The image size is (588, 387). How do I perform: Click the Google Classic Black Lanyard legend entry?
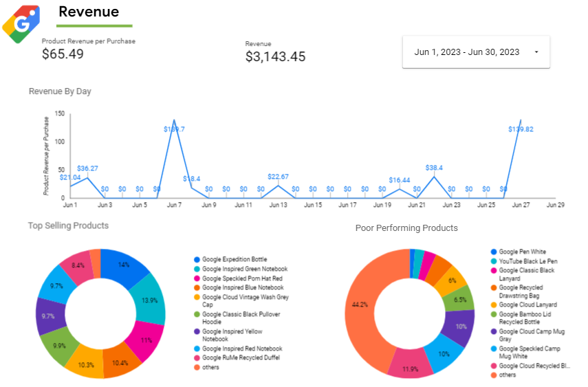coord(523,274)
